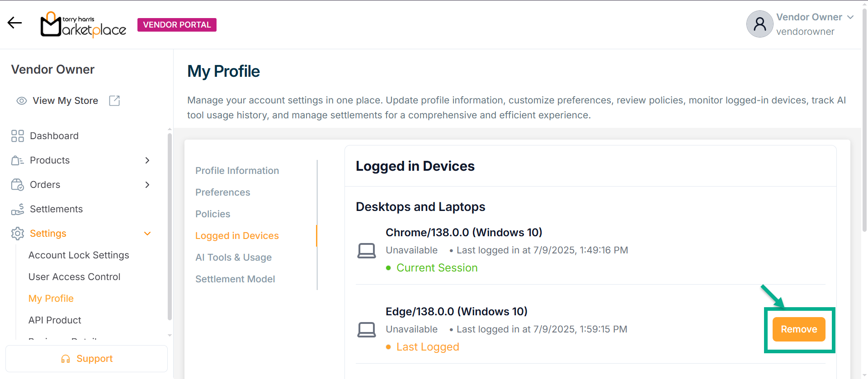The image size is (868, 379).
Task: Click the Vendor Owner avatar icon
Action: pyautogui.click(x=759, y=24)
